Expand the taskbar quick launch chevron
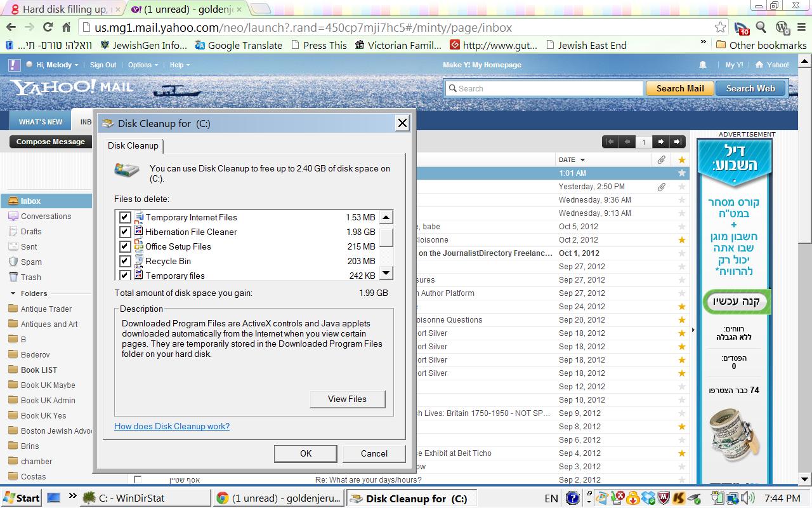The height and width of the screenshot is (508, 812). coord(72,497)
